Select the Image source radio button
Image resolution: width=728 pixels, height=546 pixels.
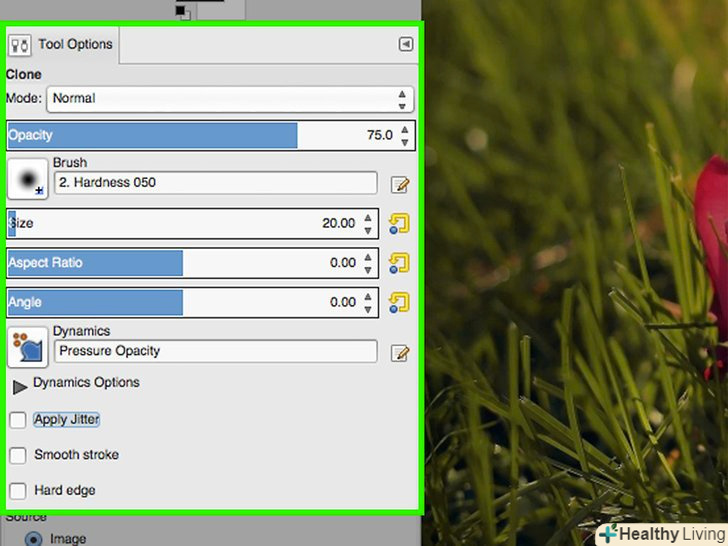tap(33, 539)
